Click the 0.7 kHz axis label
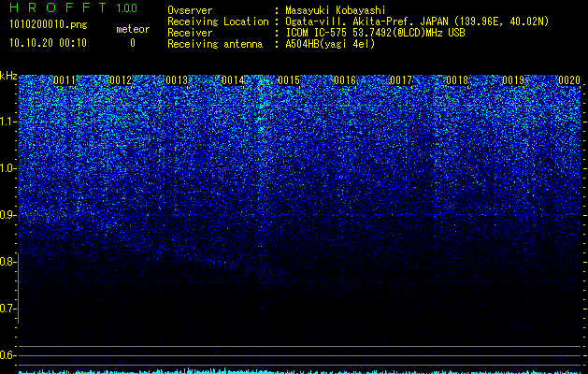 pyautogui.click(x=7, y=309)
